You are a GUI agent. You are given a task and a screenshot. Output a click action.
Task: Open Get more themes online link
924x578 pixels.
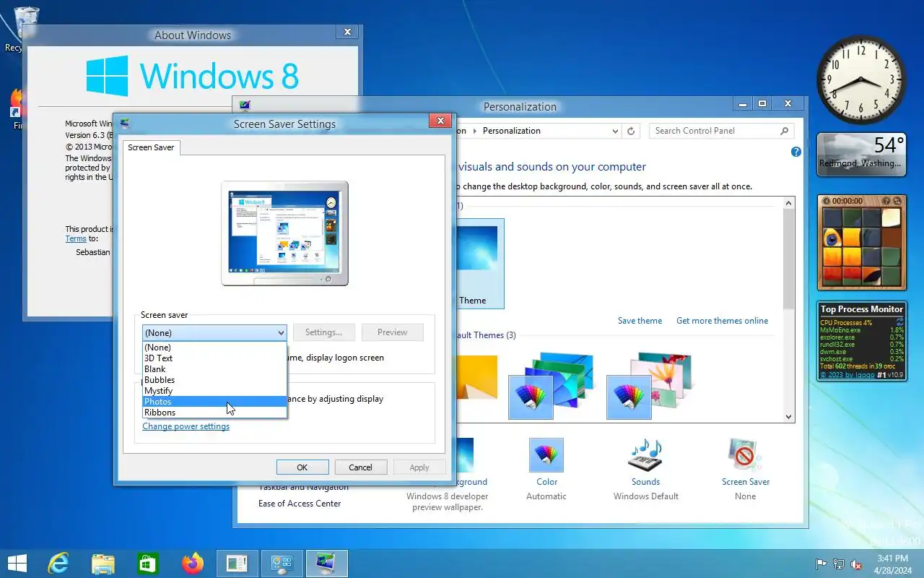pos(722,321)
